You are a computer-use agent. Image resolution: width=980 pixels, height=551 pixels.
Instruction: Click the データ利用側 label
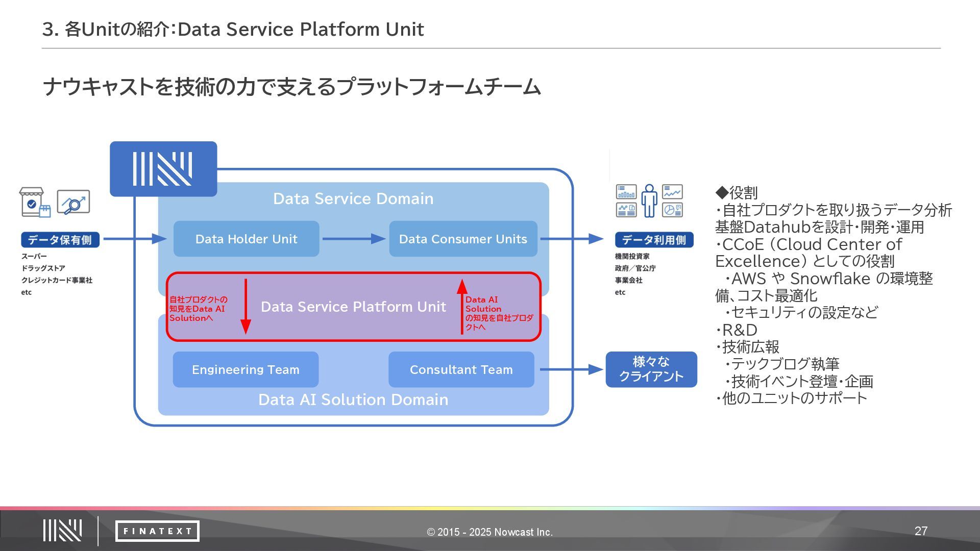[654, 240]
